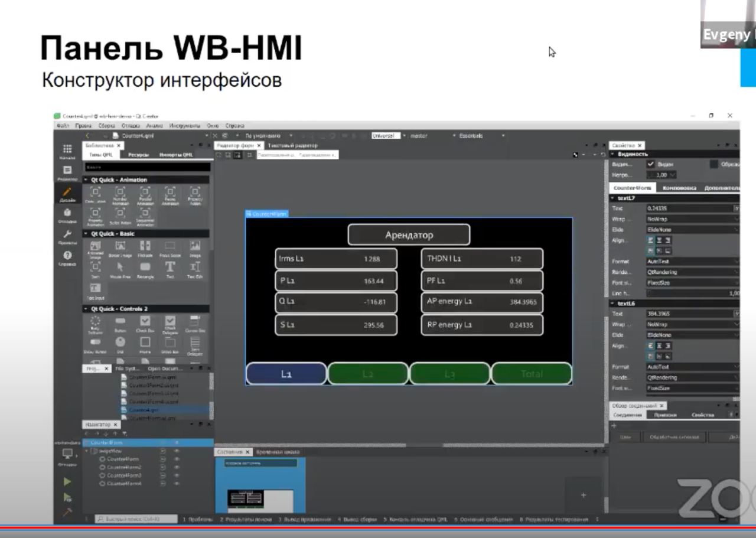Open the textL7 Format dropdown
This screenshot has height=538, width=756.
(693, 261)
